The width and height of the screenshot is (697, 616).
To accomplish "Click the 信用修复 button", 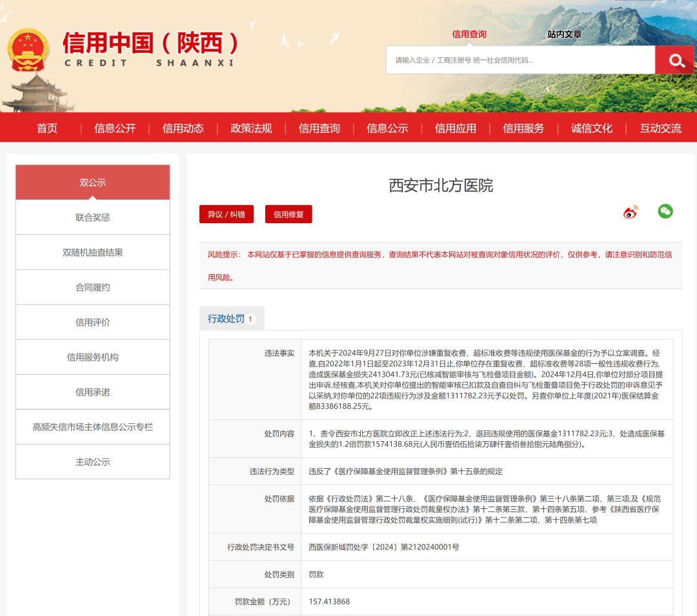I will pyautogui.click(x=288, y=215).
